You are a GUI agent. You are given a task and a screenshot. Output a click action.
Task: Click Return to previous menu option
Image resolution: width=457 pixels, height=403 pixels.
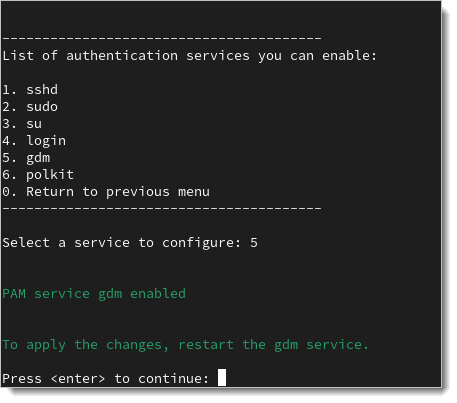pyautogui.click(x=106, y=192)
